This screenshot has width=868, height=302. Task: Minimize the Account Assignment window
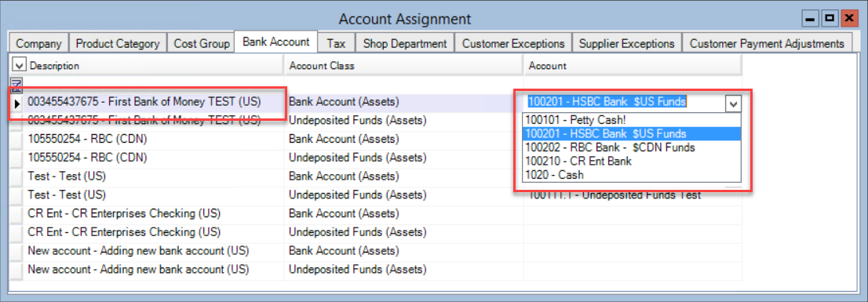tap(811, 20)
